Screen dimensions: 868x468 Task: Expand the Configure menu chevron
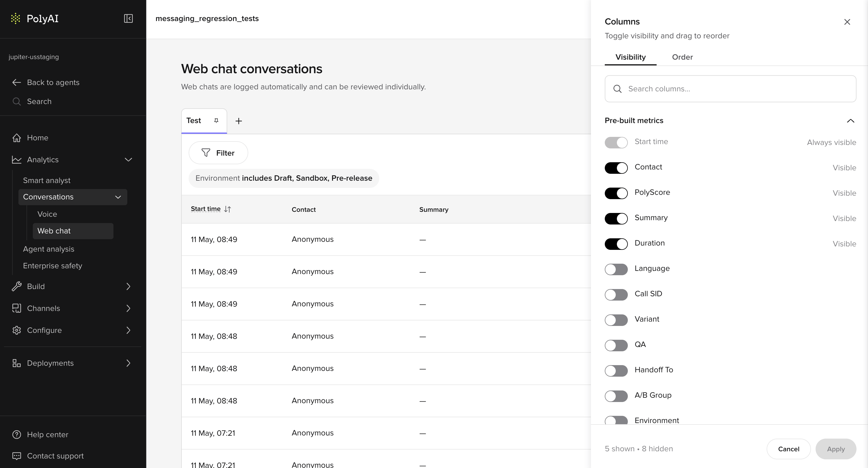tap(128, 331)
